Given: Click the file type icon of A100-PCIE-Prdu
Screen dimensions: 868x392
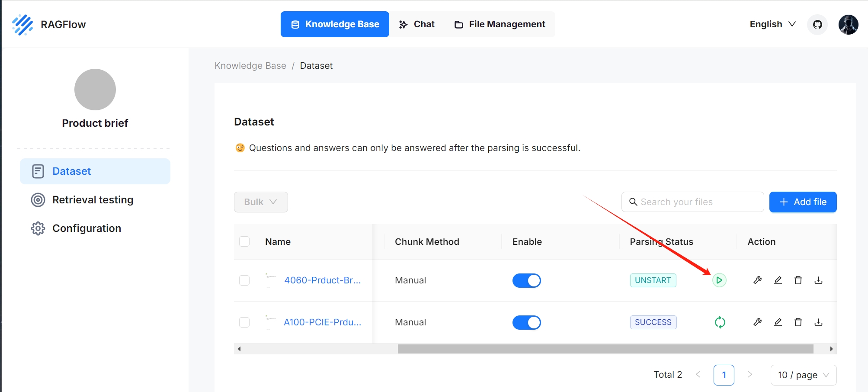Looking at the screenshot, I should click(271, 322).
